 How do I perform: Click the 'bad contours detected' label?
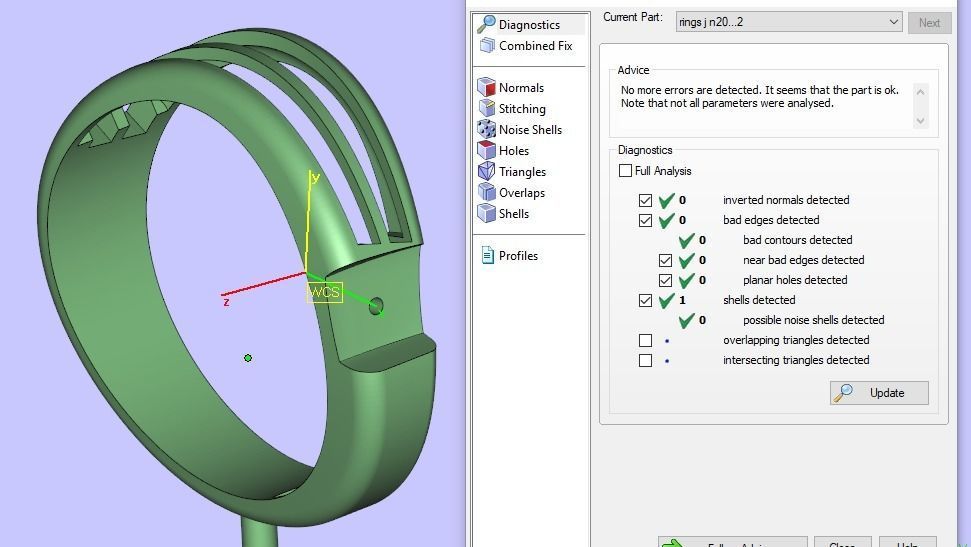pyautogui.click(x=798, y=240)
